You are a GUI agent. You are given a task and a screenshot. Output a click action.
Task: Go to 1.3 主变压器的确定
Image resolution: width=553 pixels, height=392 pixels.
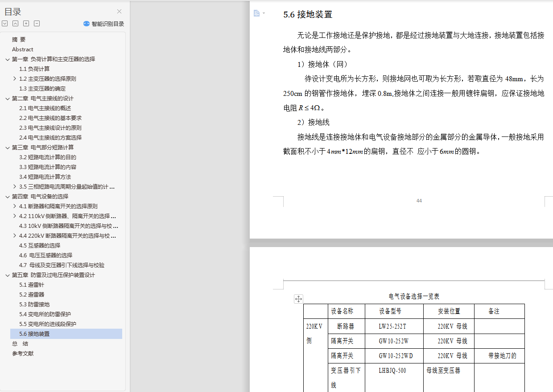pos(42,89)
